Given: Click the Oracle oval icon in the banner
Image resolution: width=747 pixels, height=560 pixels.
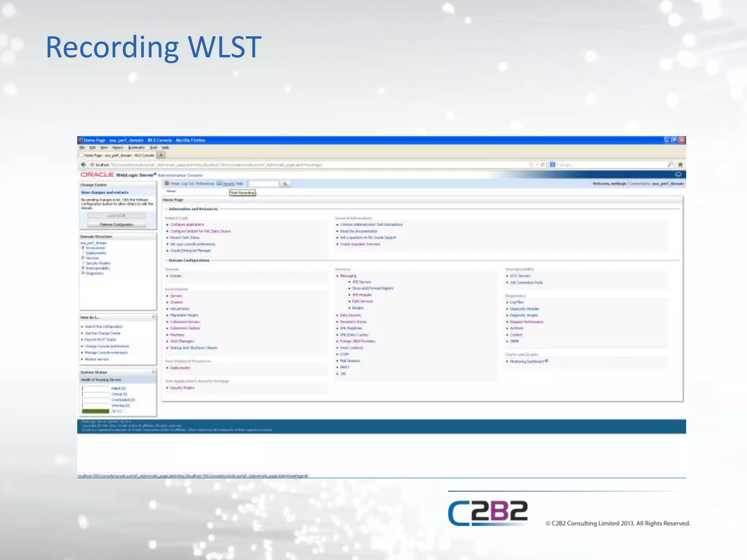Looking at the screenshot, I should coord(678,174).
